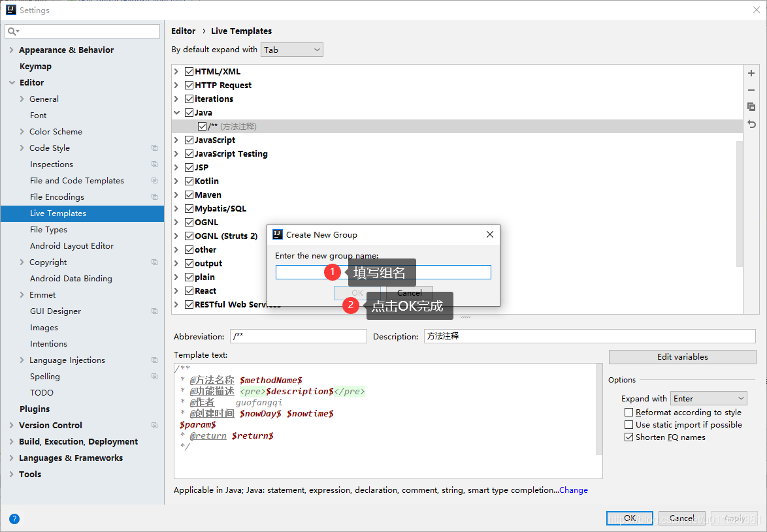Click the search magnifier icon in settings

pyautogui.click(x=13, y=31)
